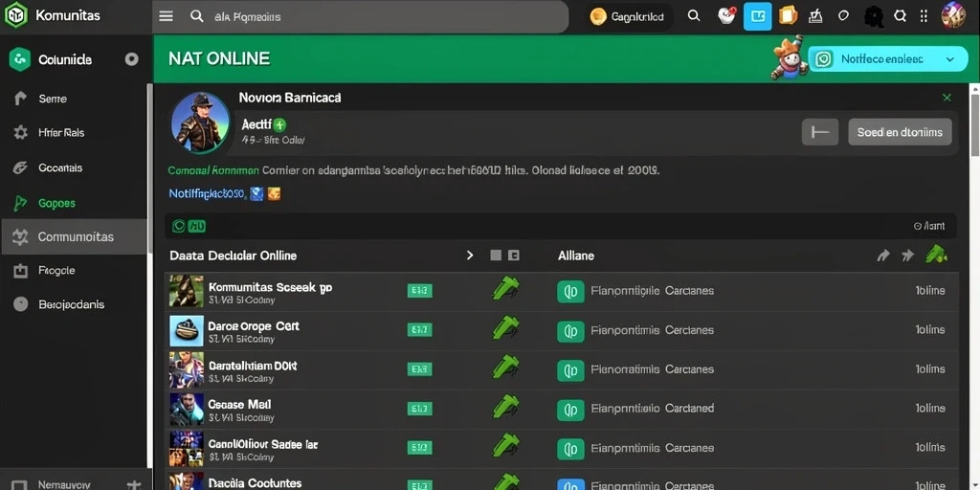This screenshot has width=980, height=490.
Task: Click pickaxe icon in Daratelhtiam D0kt row
Action: click(x=505, y=367)
